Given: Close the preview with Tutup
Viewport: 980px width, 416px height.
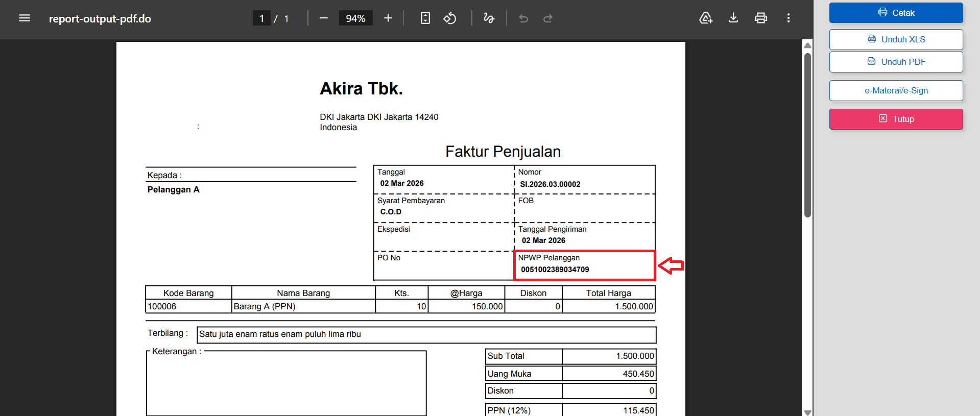Looking at the screenshot, I should (x=896, y=119).
